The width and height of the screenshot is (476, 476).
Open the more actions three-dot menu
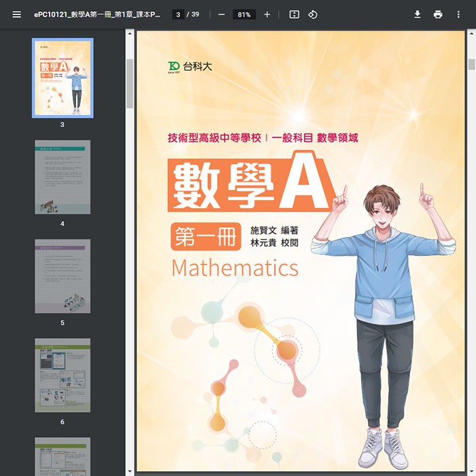(458, 14)
